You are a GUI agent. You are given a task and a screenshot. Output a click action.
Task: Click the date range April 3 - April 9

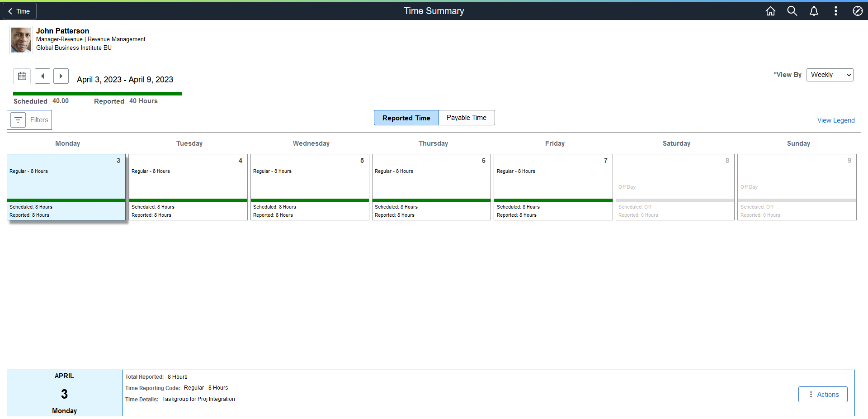[x=125, y=80]
